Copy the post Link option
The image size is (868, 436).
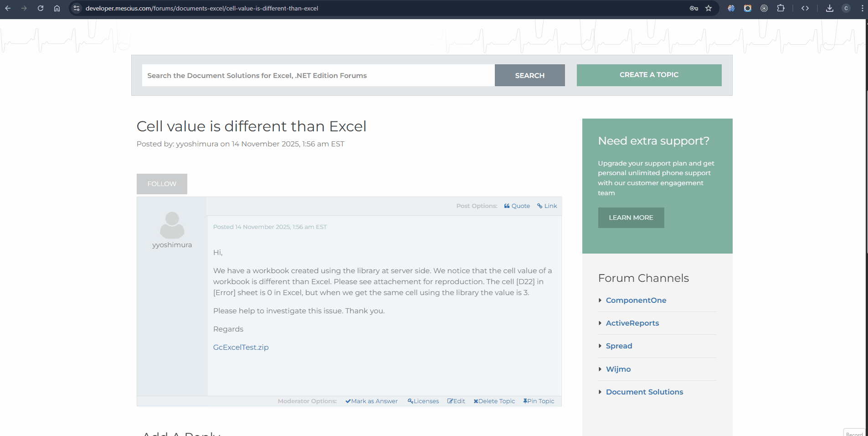pyautogui.click(x=547, y=206)
